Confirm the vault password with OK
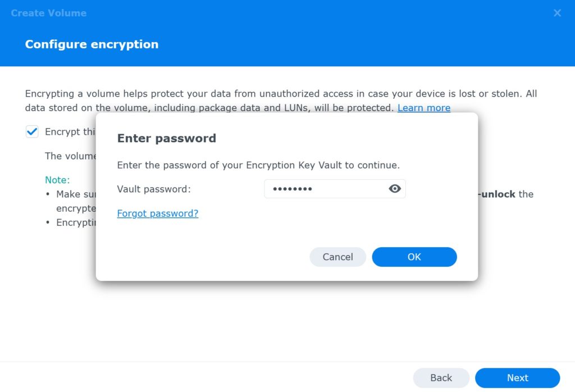 point(414,257)
